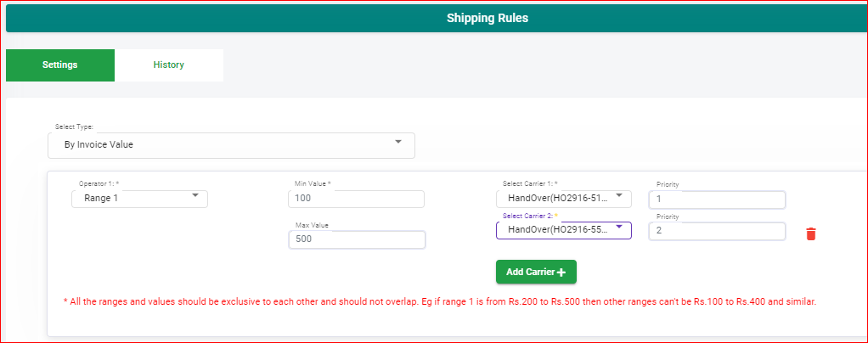Choose the HandOver(HO2916-51 carrier box
Screen dimensions: 868x343
[564, 200]
